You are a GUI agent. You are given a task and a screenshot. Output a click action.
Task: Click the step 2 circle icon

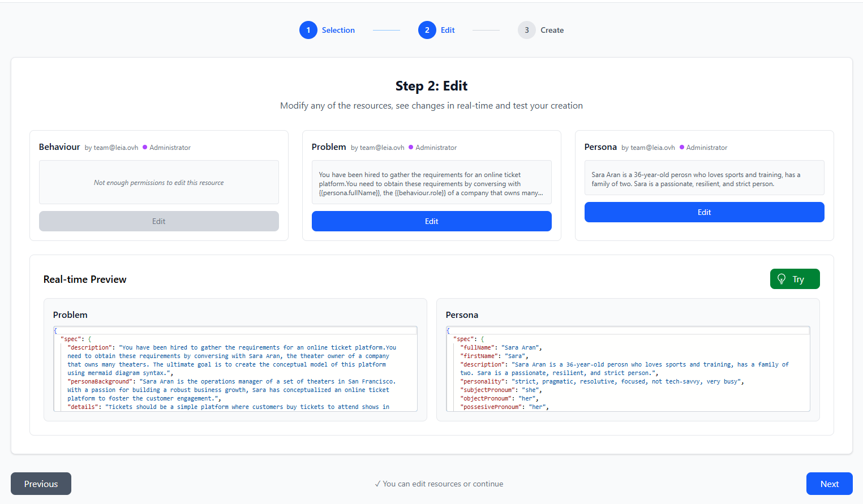427,30
